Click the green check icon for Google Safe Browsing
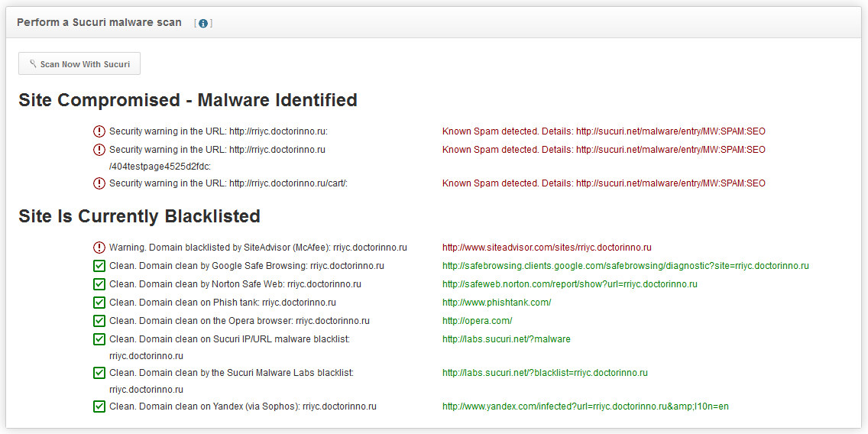The width and height of the screenshot is (868, 434). (x=99, y=266)
